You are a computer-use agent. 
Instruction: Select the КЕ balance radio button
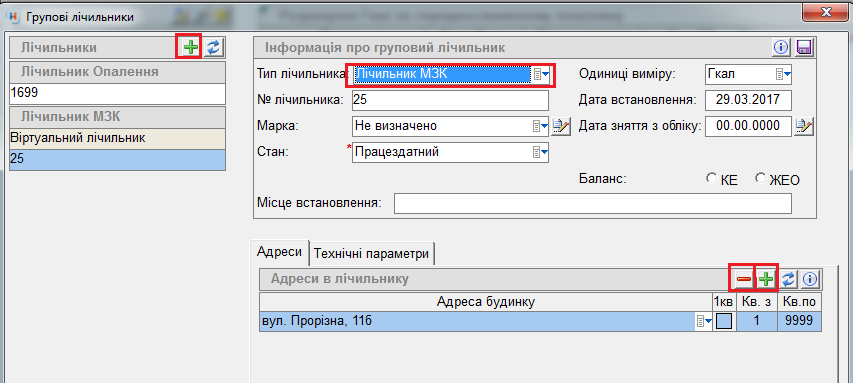coord(711,178)
